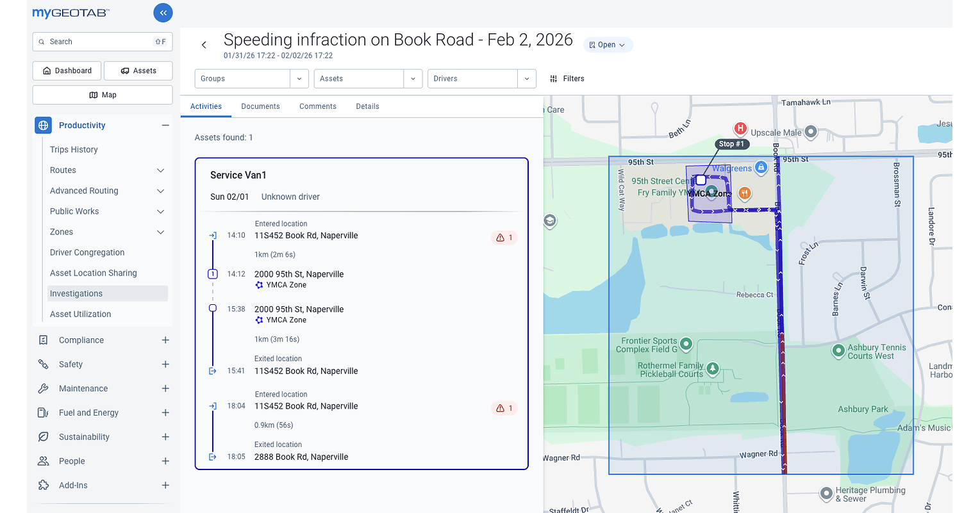Screen dimensions: 980x513
Task: Click the Compliance section icon
Action: pyautogui.click(x=43, y=340)
